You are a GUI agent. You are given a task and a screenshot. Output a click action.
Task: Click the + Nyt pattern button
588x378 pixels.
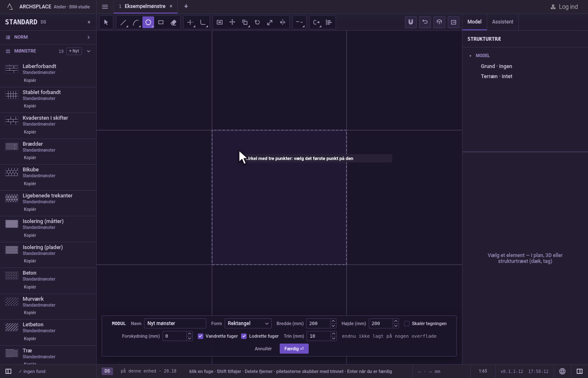(74, 51)
